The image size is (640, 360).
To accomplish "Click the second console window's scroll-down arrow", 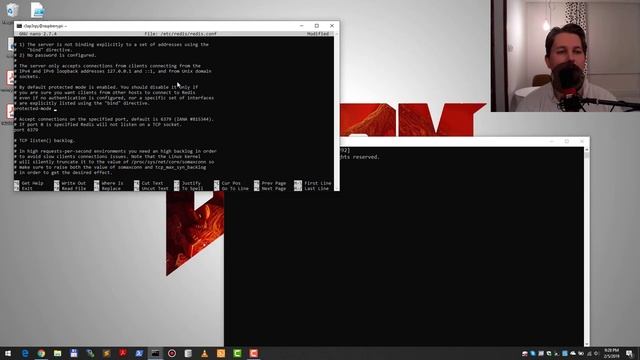I will point(587,344).
